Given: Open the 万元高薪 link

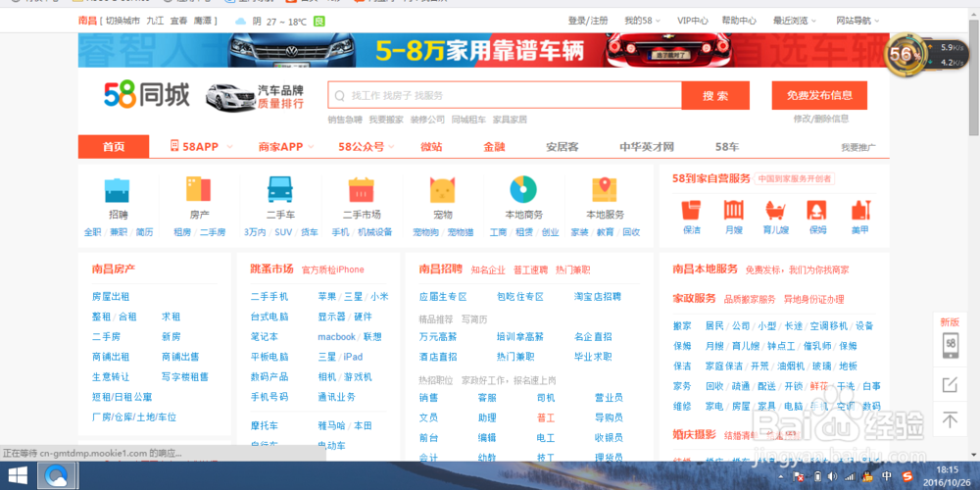Looking at the screenshot, I should click(x=438, y=337).
